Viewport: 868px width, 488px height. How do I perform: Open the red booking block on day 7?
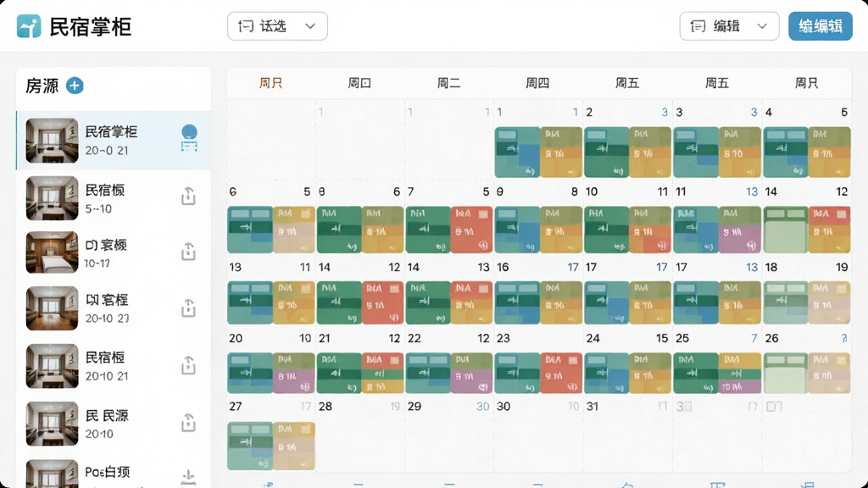click(471, 230)
